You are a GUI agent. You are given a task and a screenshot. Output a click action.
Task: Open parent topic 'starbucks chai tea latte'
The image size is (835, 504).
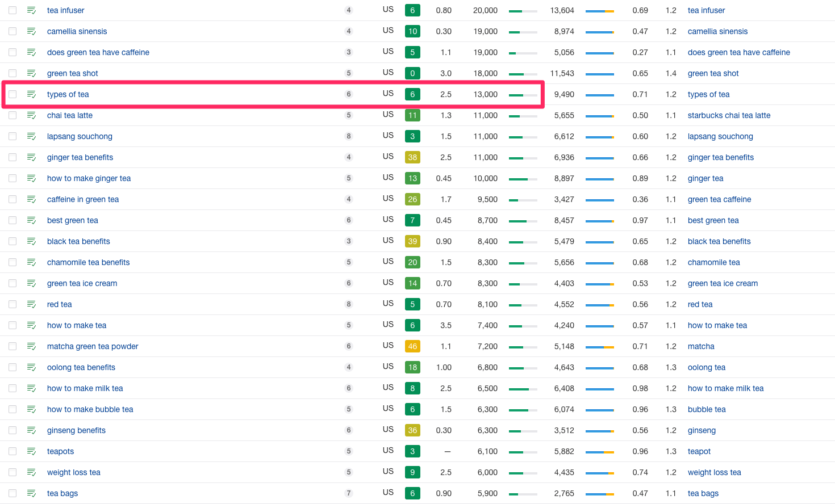(729, 115)
